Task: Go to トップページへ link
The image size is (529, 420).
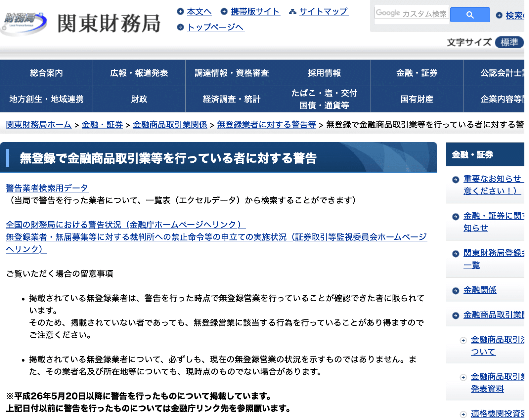Action: click(216, 27)
